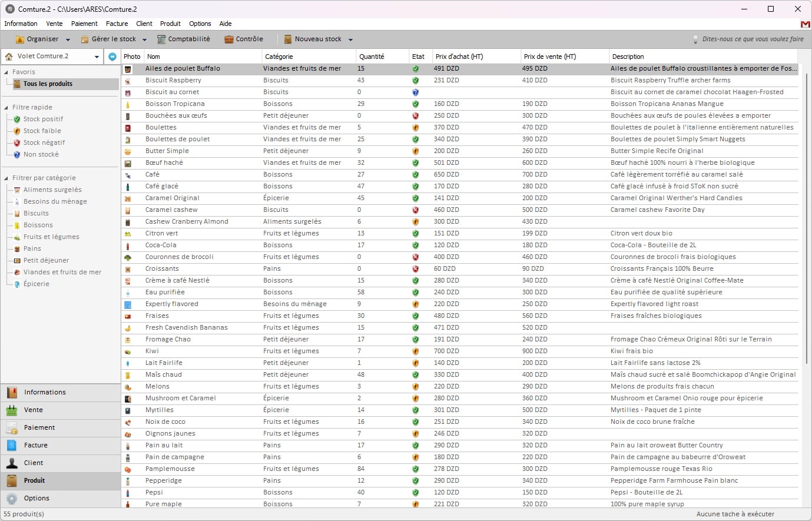Click the Client person icon

click(x=12, y=463)
